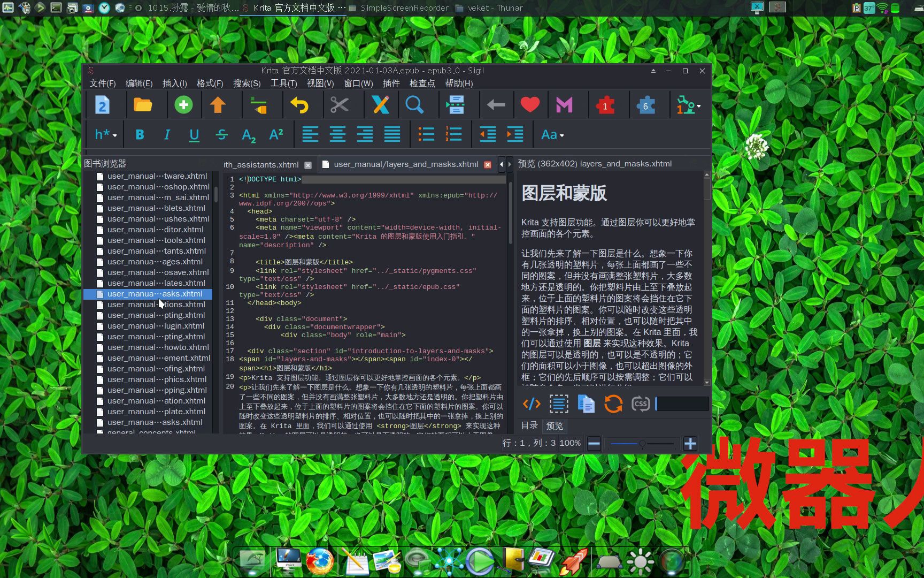
Task: Close the ith_assistants.xhtml tab
Action: pos(308,165)
